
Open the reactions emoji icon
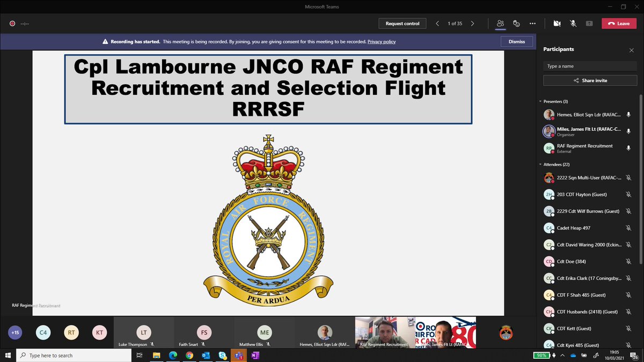(x=516, y=24)
